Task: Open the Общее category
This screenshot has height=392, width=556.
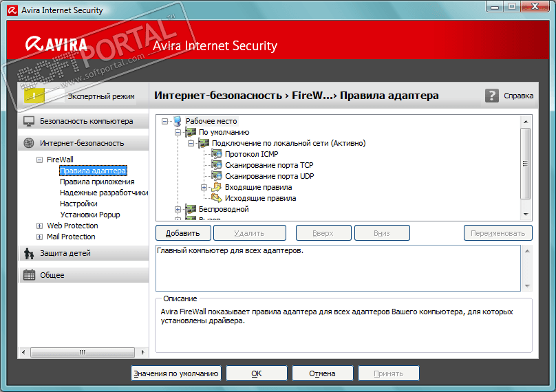Action: (x=83, y=275)
